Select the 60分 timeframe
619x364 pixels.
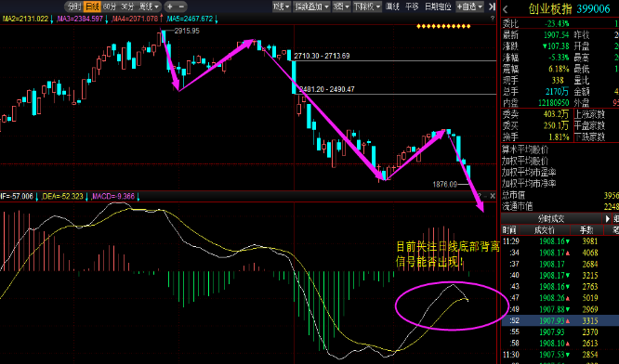(110, 6)
